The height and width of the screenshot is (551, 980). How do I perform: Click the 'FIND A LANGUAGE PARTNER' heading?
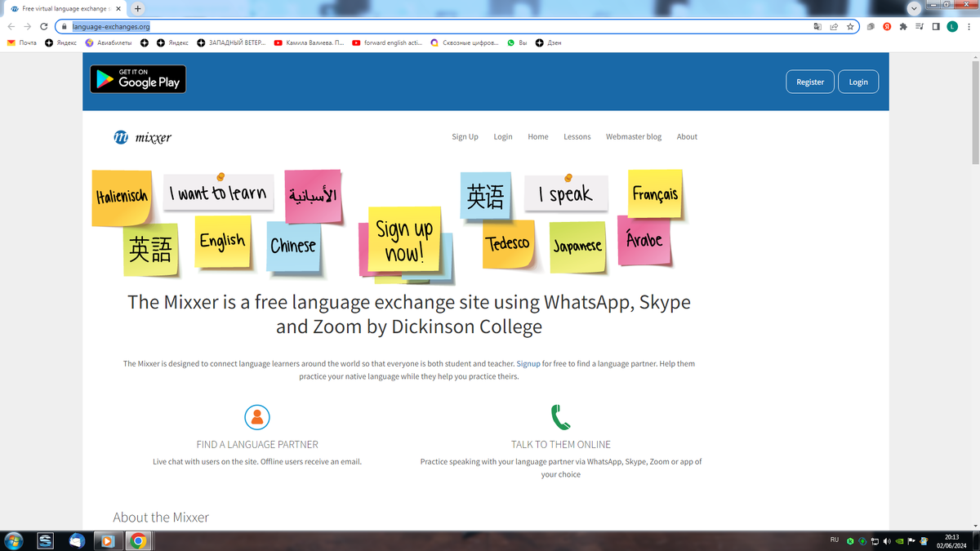tap(257, 445)
